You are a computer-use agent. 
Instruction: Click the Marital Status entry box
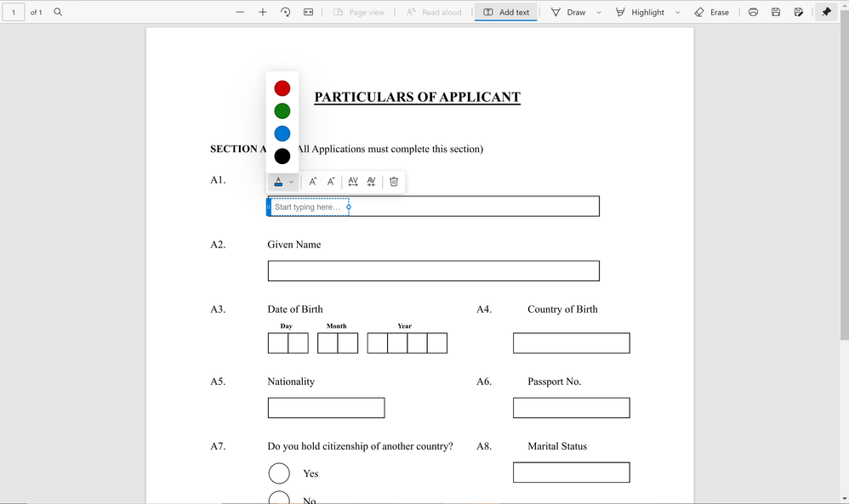point(571,473)
